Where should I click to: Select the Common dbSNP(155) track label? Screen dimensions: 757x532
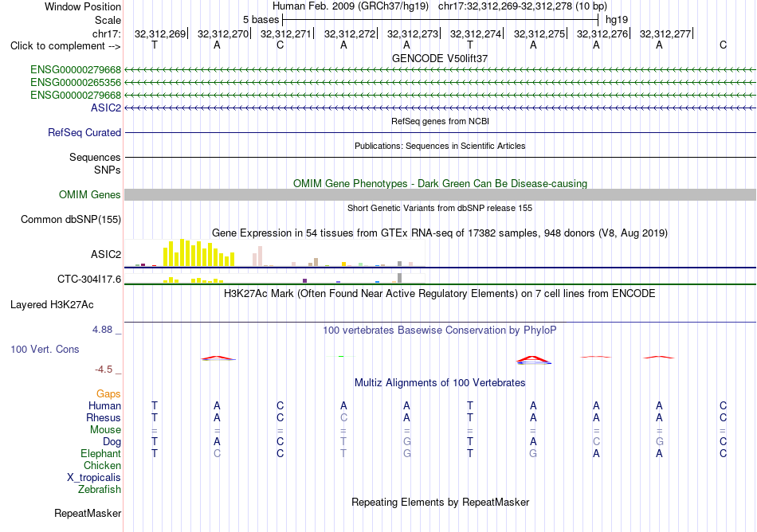pos(71,220)
